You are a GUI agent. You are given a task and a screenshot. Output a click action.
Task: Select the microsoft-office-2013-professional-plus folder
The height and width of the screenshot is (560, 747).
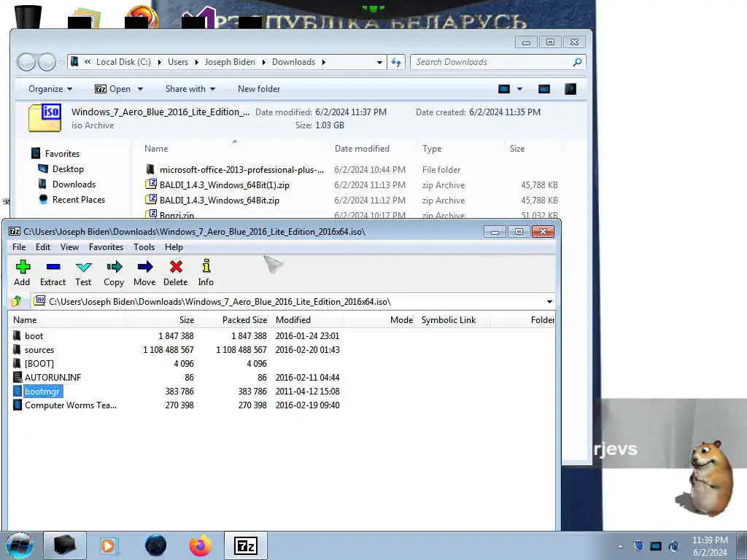click(236, 169)
